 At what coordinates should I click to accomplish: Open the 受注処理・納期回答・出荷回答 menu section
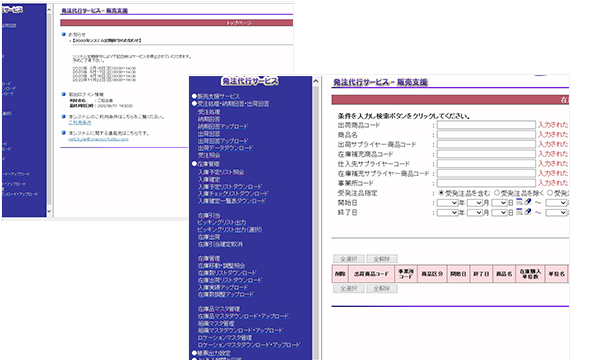tap(233, 104)
